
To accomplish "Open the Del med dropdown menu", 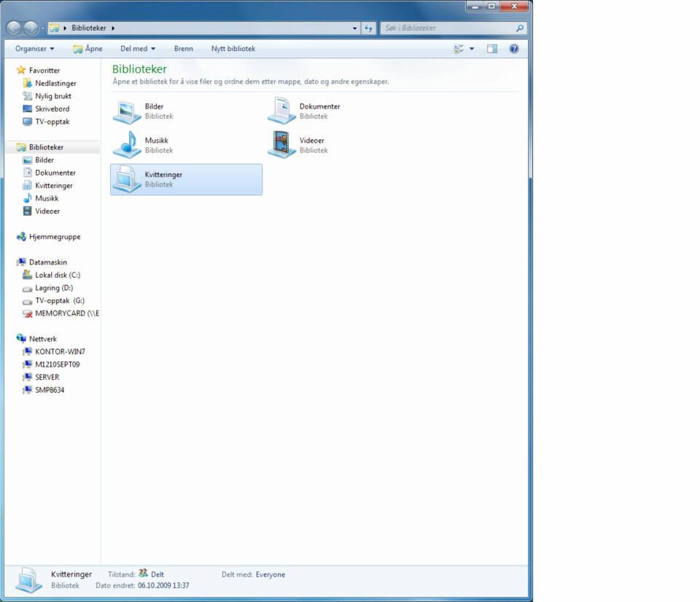I will pyautogui.click(x=138, y=49).
